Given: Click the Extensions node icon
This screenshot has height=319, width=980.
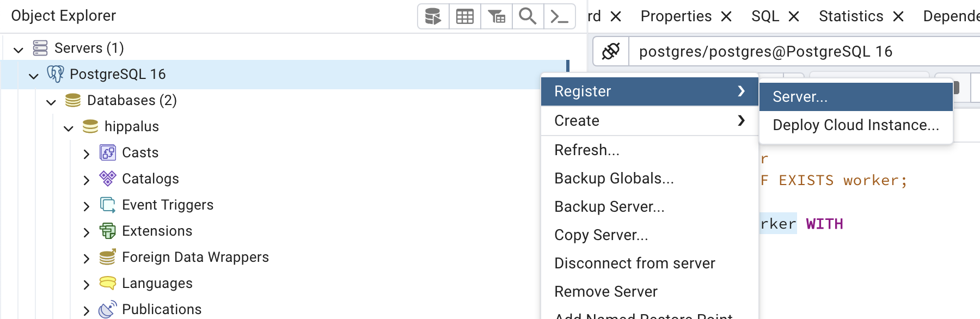Looking at the screenshot, I should pyautogui.click(x=108, y=231).
